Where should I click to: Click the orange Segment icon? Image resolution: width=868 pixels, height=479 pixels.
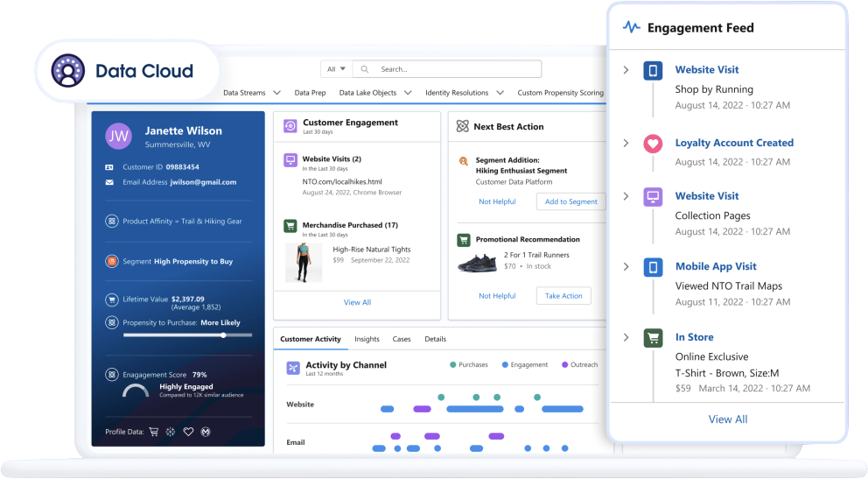[x=112, y=261]
